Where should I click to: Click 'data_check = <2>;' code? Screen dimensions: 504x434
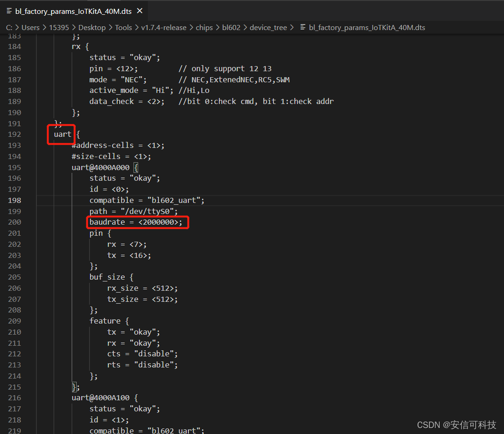pyautogui.click(x=127, y=102)
